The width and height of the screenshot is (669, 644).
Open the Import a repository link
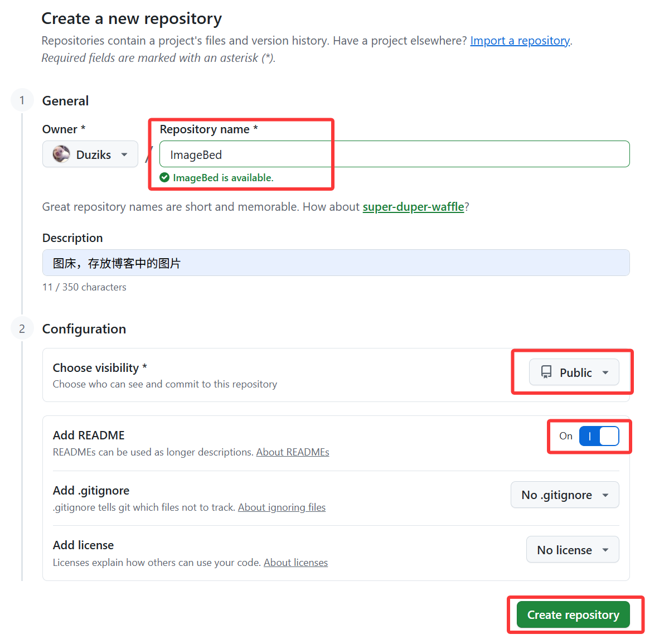[x=520, y=41]
